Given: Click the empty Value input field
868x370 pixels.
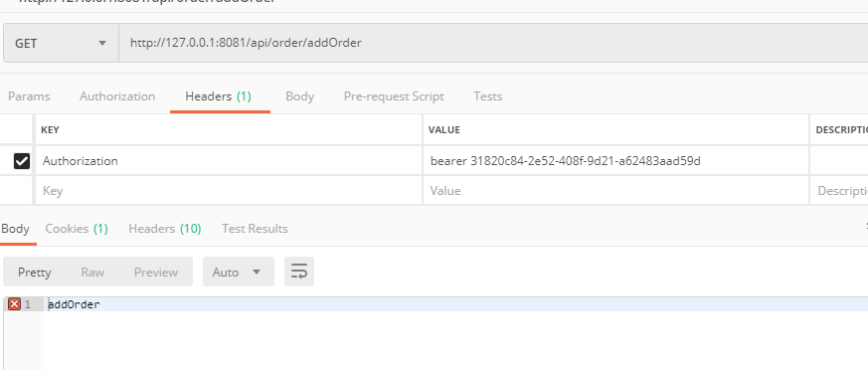Looking at the screenshot, I should pyautogui.click(x=615, y=191).
